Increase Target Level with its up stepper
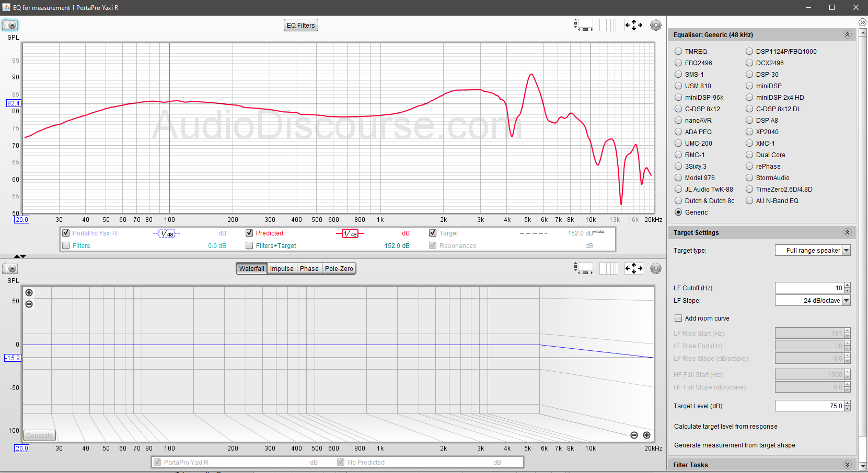This screenshot has width=868, height=473. click(x=847, y=403)
